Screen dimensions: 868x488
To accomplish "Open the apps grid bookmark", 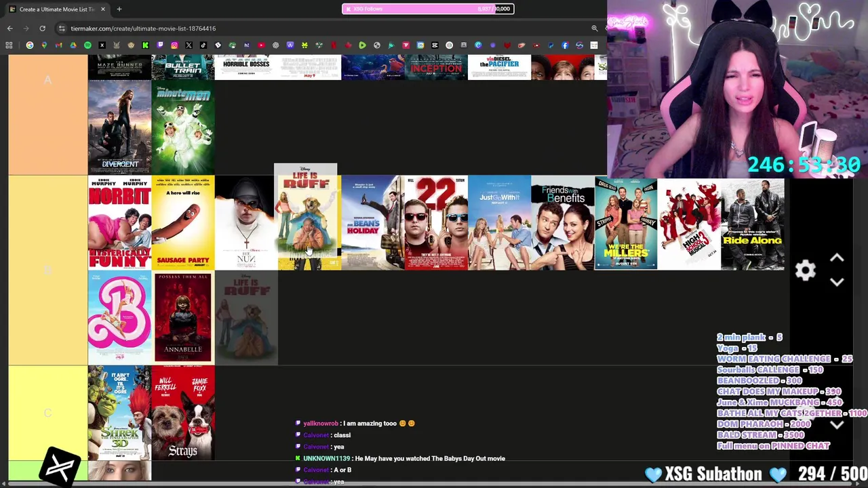I will 9,45.
